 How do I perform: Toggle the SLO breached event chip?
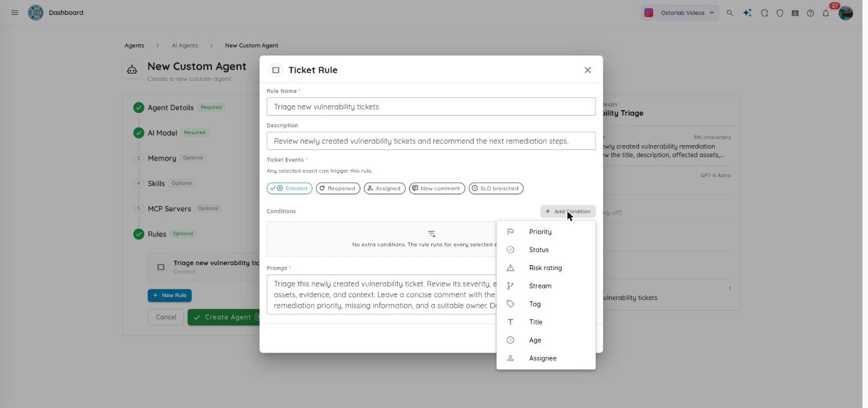pyautogui.click(x=496, y=188)
